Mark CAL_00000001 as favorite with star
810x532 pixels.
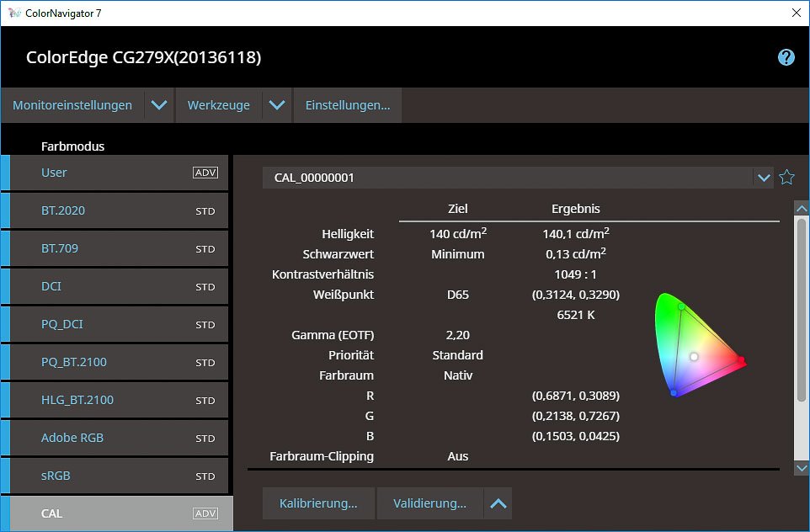point(786,177)
